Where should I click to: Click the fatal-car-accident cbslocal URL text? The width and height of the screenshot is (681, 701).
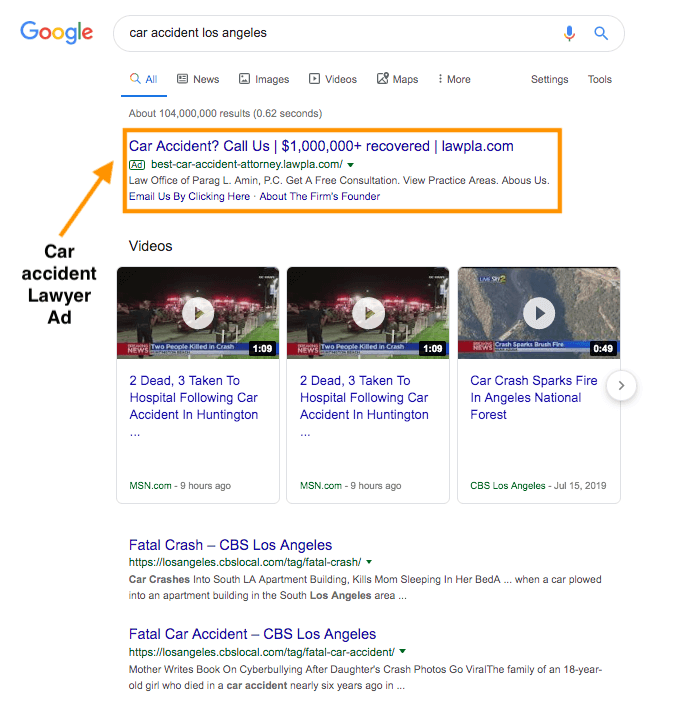pyautogui.click(x=262, y=652)
